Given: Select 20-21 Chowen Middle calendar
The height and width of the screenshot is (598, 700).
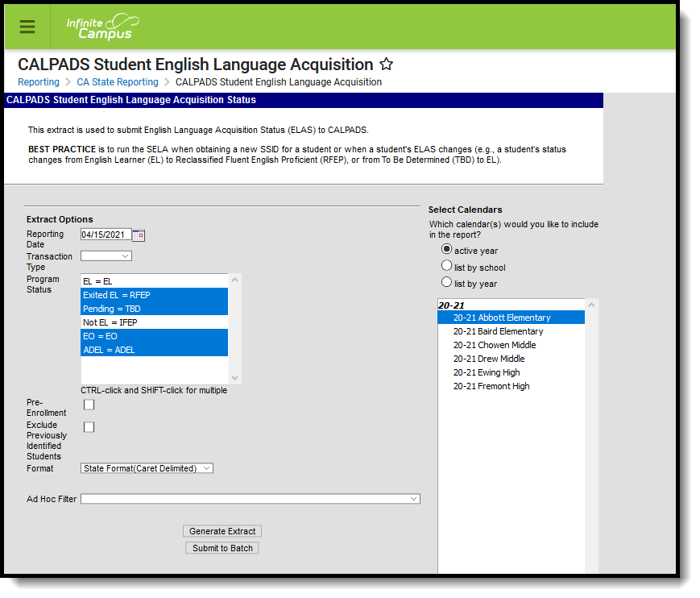Looking at the screenshot, I should 512,345.
